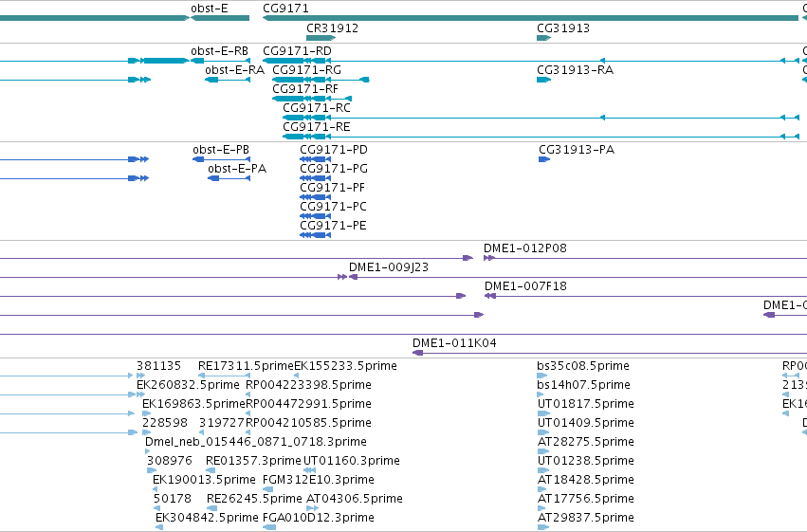Select EST RE01357.3prime
807x532 pixels.
click(x=253, y=461)
